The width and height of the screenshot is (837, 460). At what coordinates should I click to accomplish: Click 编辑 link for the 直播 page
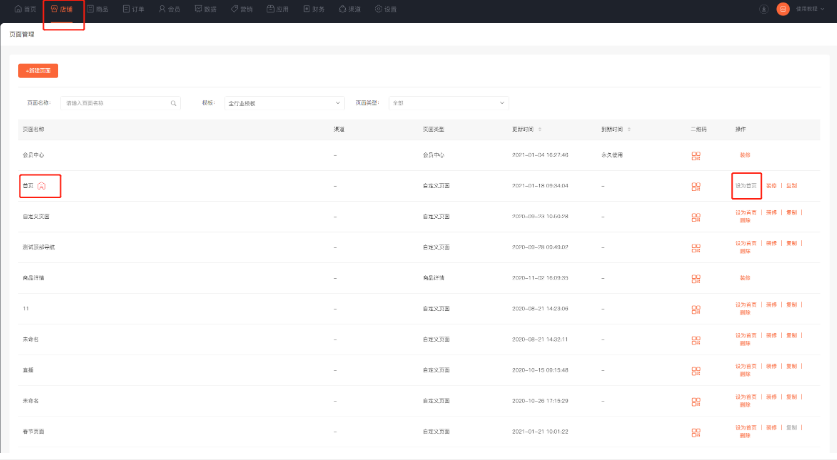[771, 366]
